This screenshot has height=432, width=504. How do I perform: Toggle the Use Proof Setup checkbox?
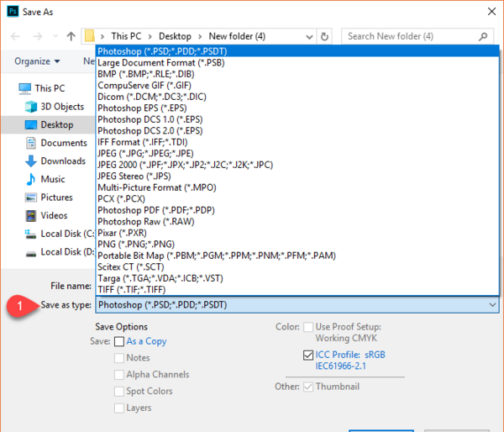[308, 327]
